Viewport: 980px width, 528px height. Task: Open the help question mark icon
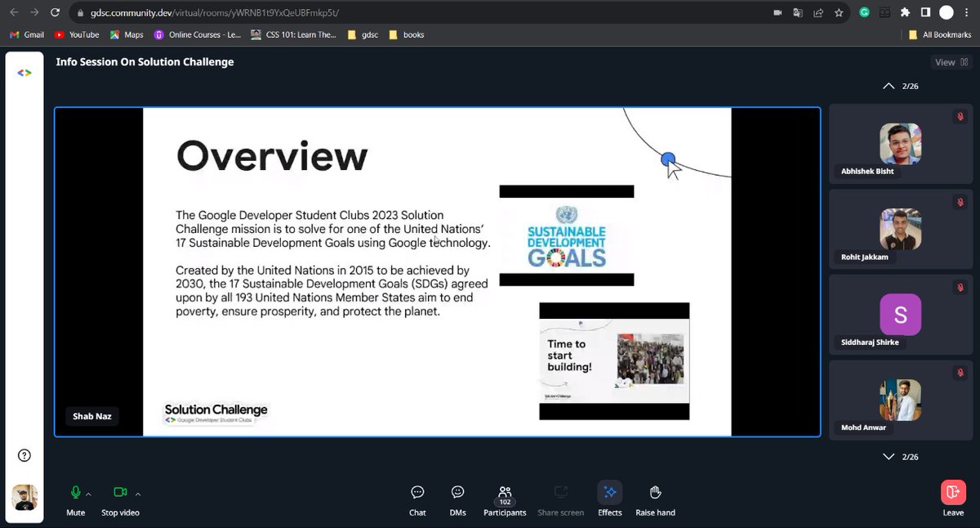24,455
